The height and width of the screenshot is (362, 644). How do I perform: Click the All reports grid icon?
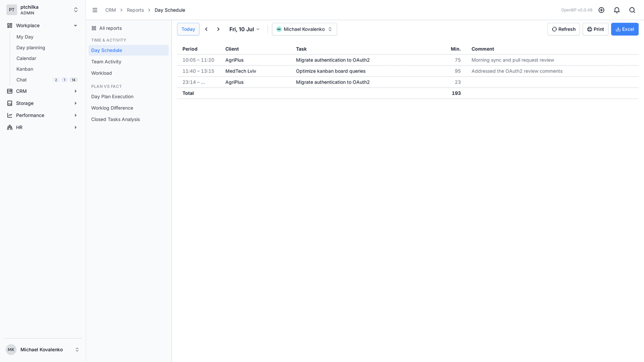point(94,28)
